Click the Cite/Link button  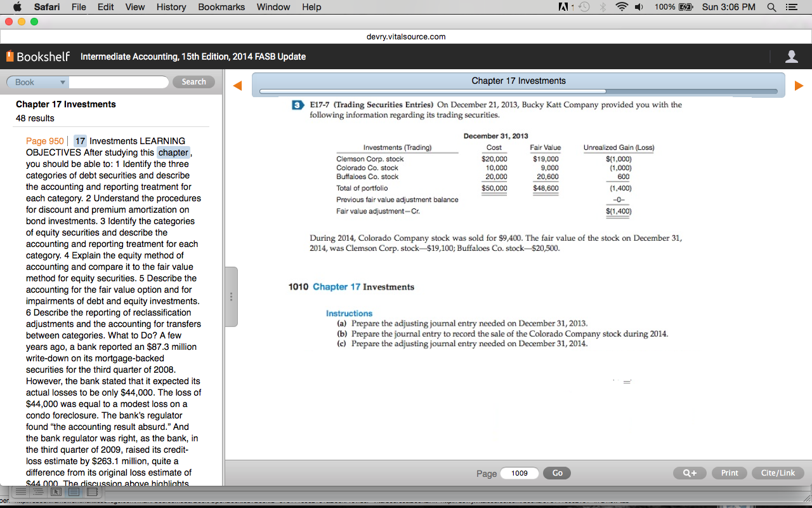pyautogui.click(x=778, y=473)
